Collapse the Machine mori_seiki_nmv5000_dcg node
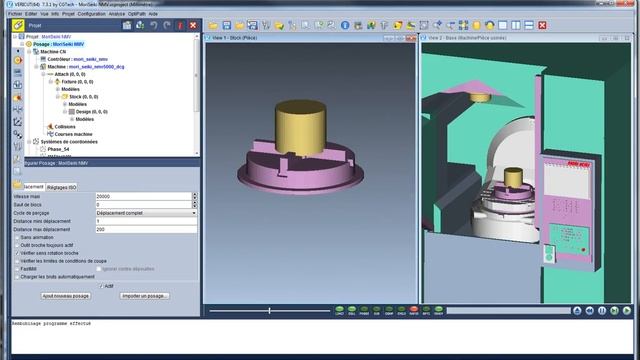 tap(36, 67)
